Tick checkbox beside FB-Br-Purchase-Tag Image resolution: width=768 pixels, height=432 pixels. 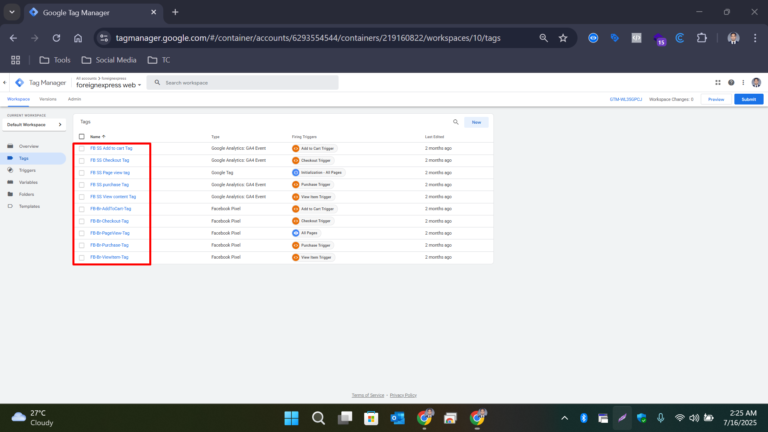tap(82, 245)
